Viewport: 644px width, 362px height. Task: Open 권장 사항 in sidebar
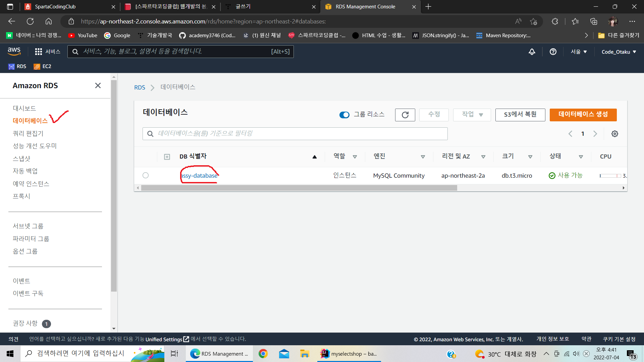(25, 323)
